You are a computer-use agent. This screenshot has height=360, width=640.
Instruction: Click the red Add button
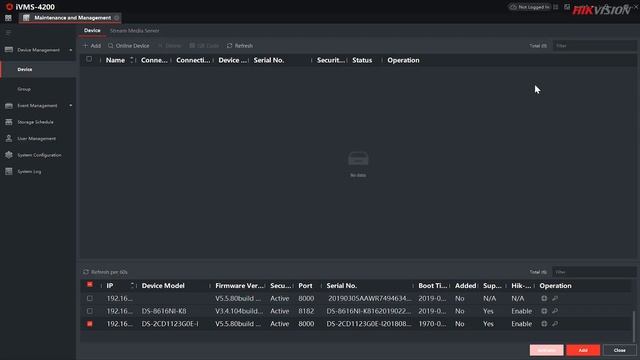pos(583,350)
